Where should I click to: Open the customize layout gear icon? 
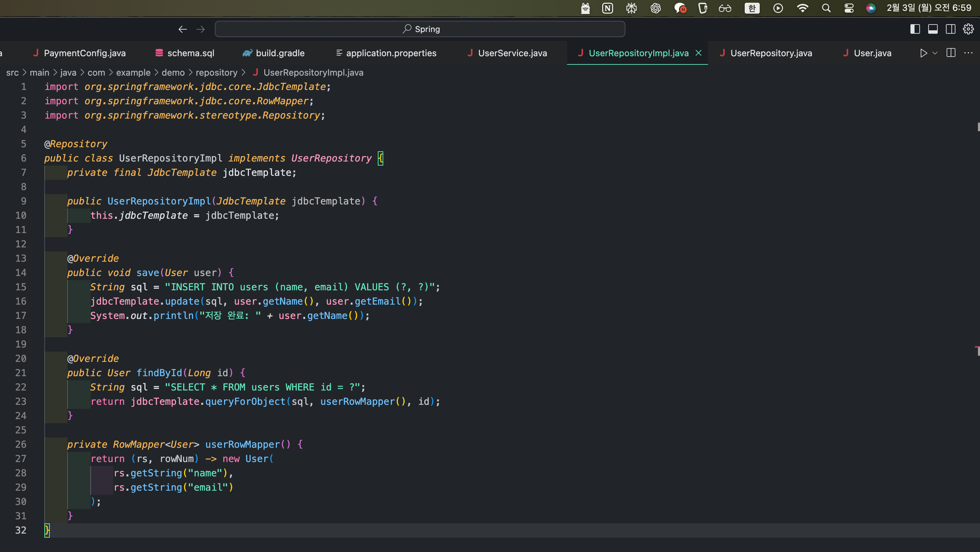pyautogui.click(x=968, y=29)
